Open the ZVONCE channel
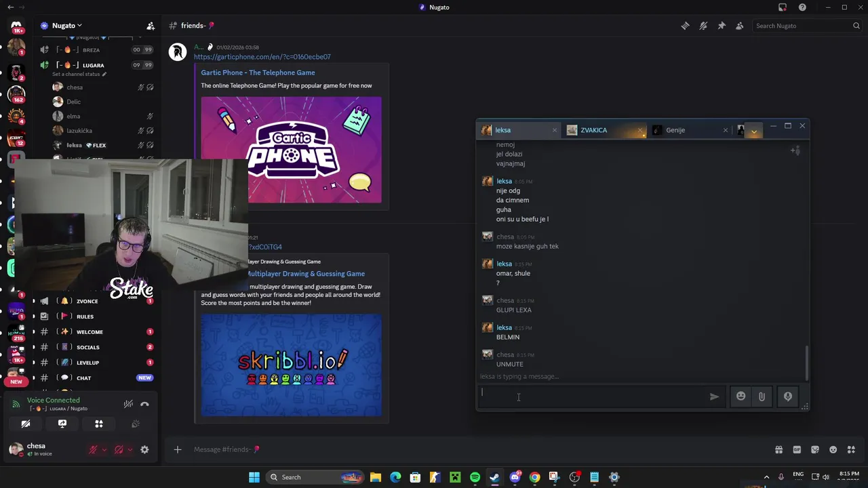The image size is (868, 488). click(x=87, y=301)
